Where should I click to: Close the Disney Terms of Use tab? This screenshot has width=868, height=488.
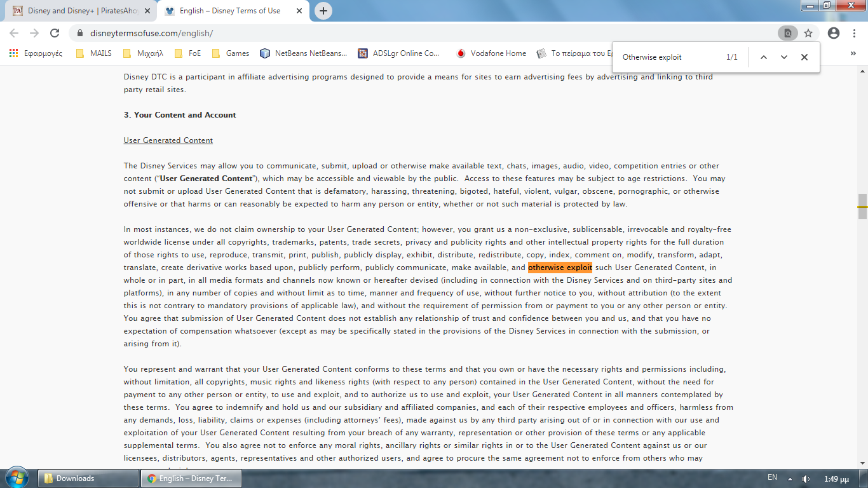tap(300, 11)
